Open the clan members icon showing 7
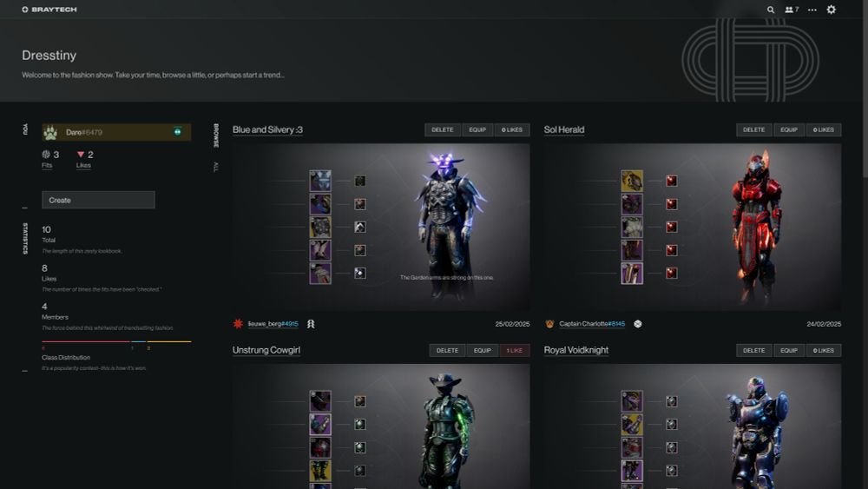Viewport: 868px width, 489px height. click(x=792, y=10)
